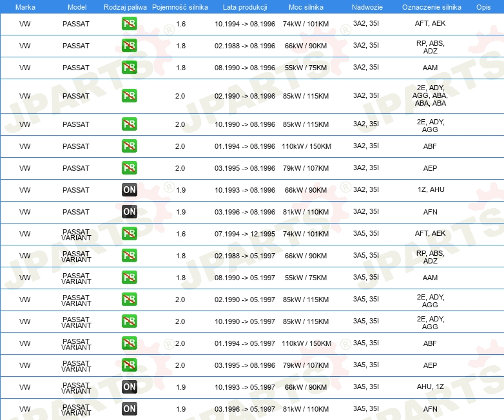Select the petrol icon in the 10.1990 -> 05.1997 row
The height and width of the screenshot is (420, 504).
[129, 321]
